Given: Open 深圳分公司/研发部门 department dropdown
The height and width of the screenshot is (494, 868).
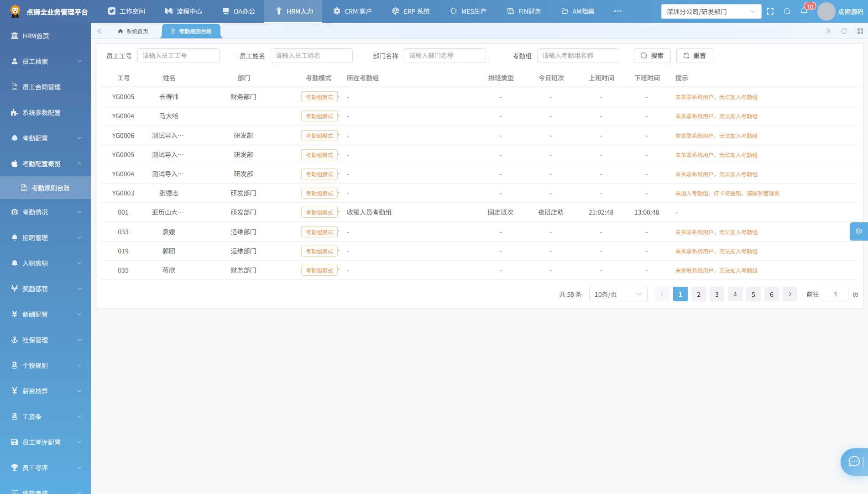Looking at the screenshot, I should 711,11.
